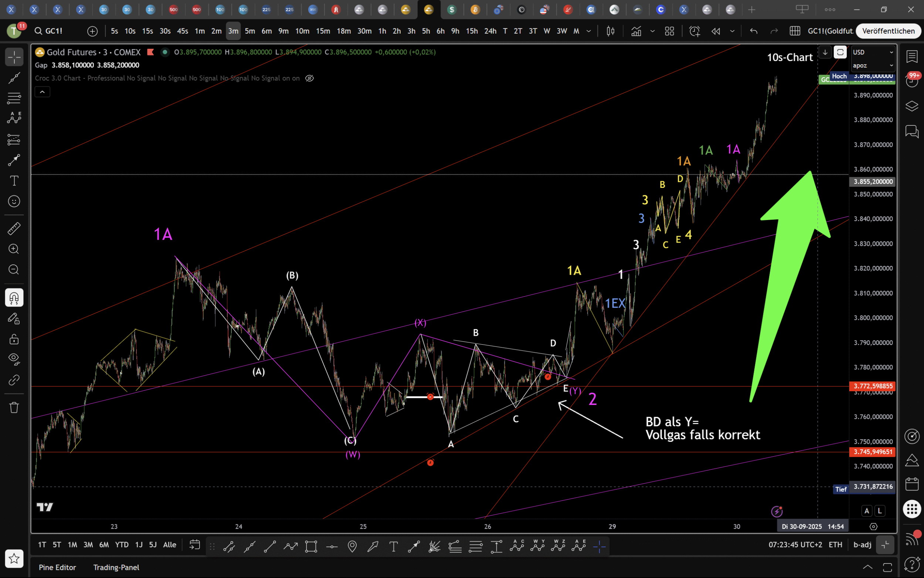
Task: Click the trash icon to remove drawings
Action: pyautogui.click(x=14, y=407)
